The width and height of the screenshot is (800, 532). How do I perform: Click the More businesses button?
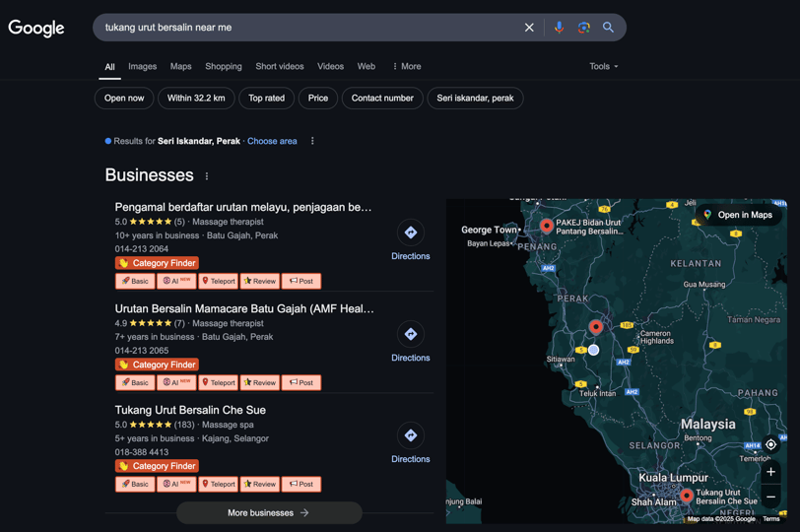(269, 512)
